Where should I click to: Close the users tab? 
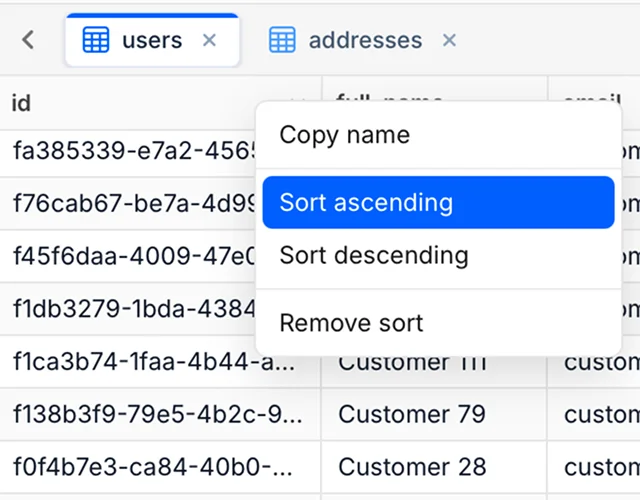click(209, 40)
